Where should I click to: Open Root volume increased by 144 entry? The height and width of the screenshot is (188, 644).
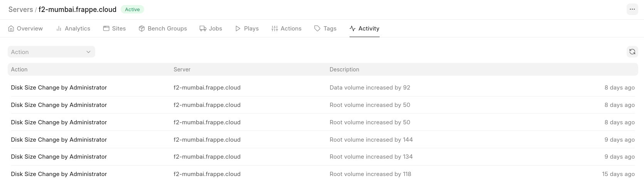(323, 139)
